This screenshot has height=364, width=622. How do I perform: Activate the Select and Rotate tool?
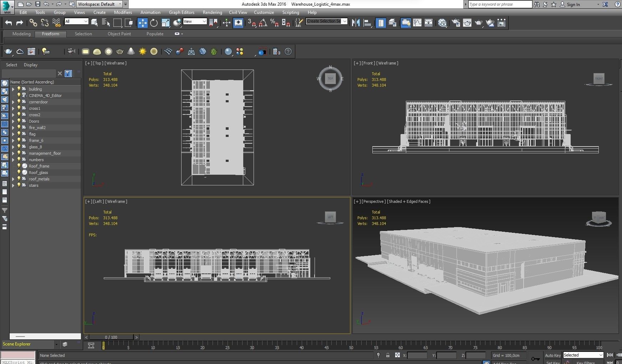[154, 23]
